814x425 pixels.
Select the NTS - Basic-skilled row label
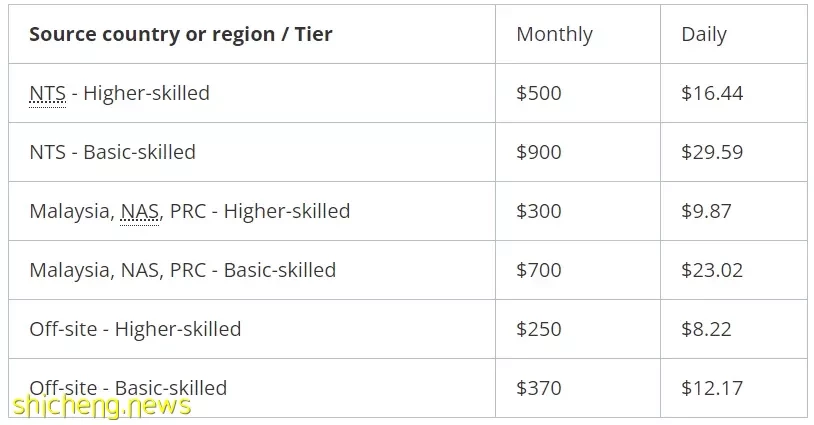click(113, 152)
